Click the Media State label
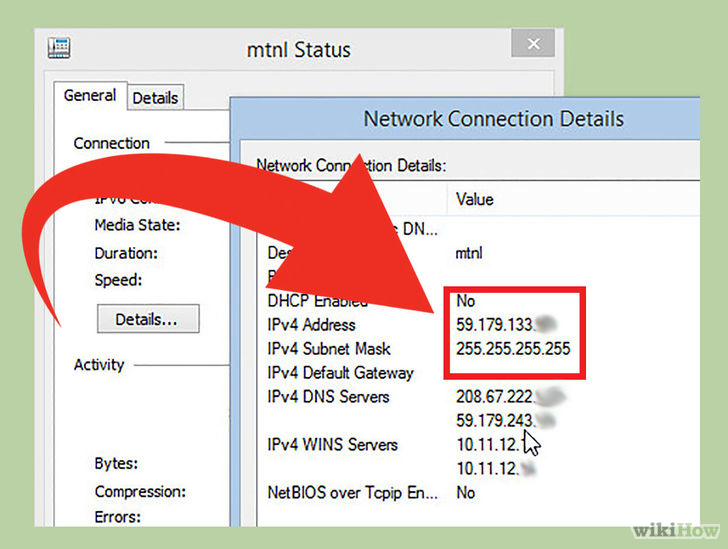Viewport: 728px width, 549px height. coord(137,225)
